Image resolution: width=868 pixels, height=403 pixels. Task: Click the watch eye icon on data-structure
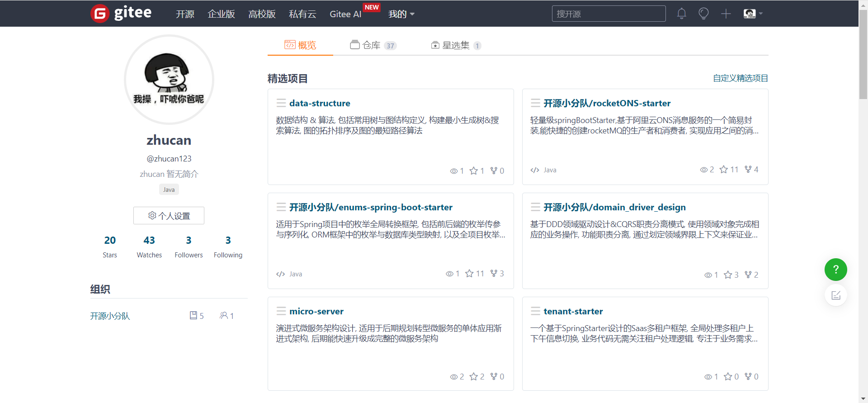coord(454,171)
